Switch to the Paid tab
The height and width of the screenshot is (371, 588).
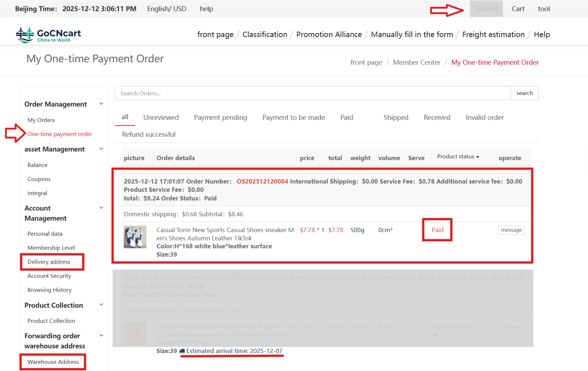click(x=346, y=117)
